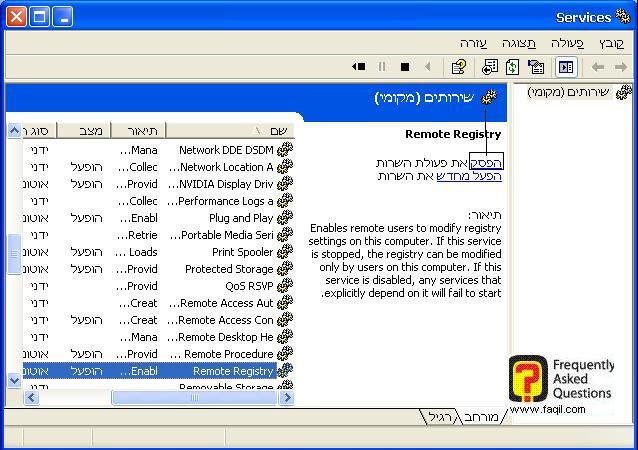This screenshot has height=450, width=638.
Task: Click the Export List toolbar icon
Action: pyautogui.click(x=489, y=67)
